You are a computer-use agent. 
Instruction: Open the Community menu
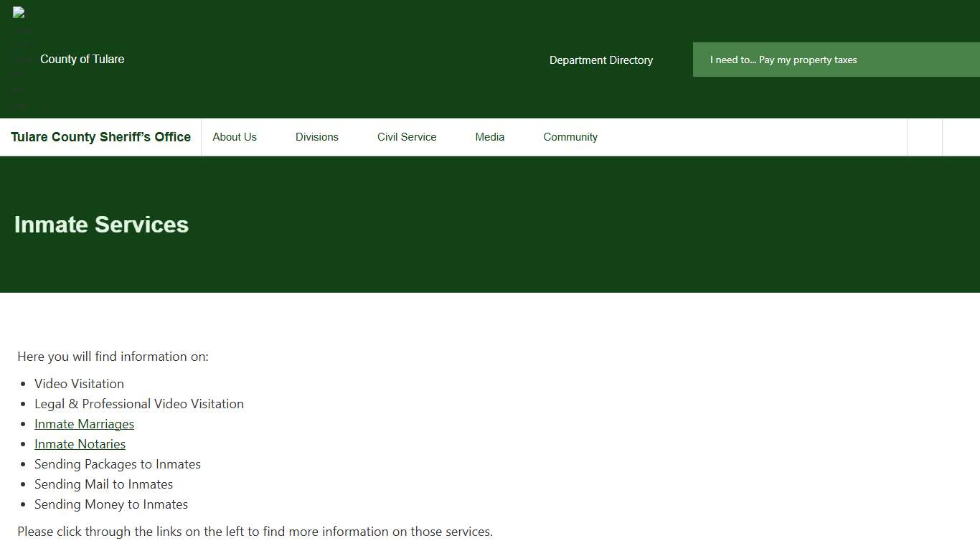click(570, 137)
